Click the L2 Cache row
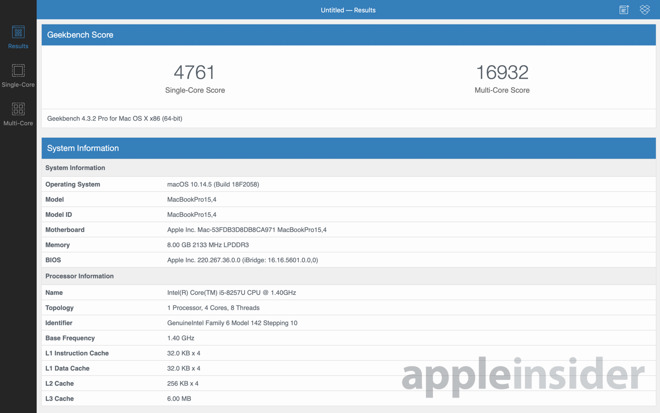Viewport: 660px width, 413px height. [x=348, y=383]
